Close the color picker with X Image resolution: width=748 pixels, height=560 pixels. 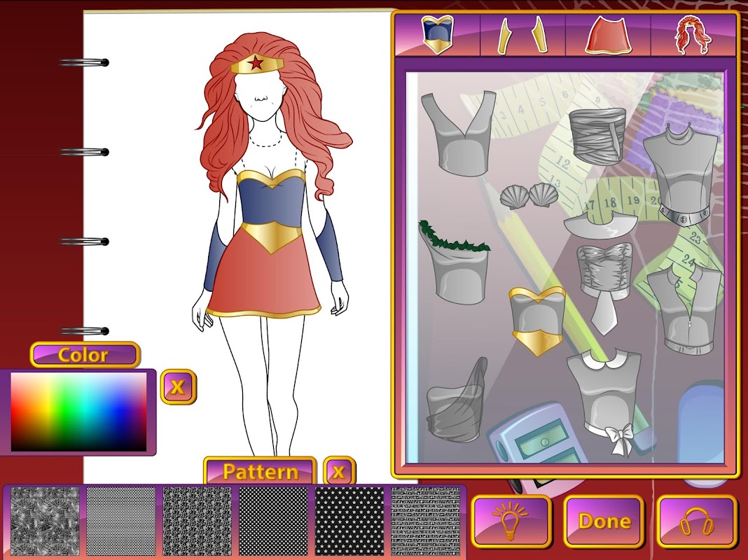[179, 386]
